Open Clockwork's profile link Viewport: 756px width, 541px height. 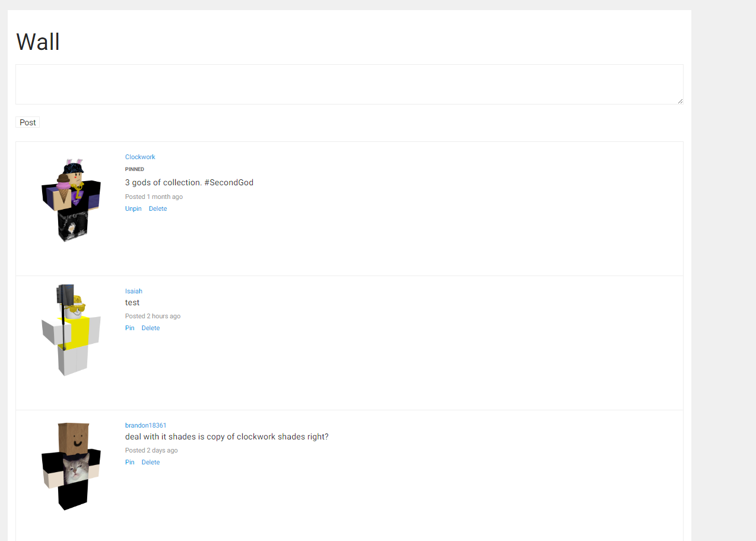click(x=140, y=157)
